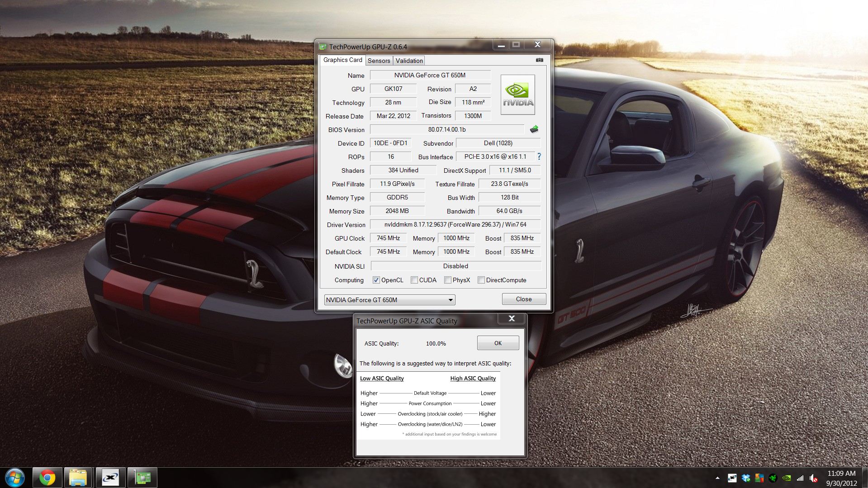Viewport: 868px width, 488px height.
Task: Click the camera screenshot icon in GPU-Z
Action: point(540,60)
